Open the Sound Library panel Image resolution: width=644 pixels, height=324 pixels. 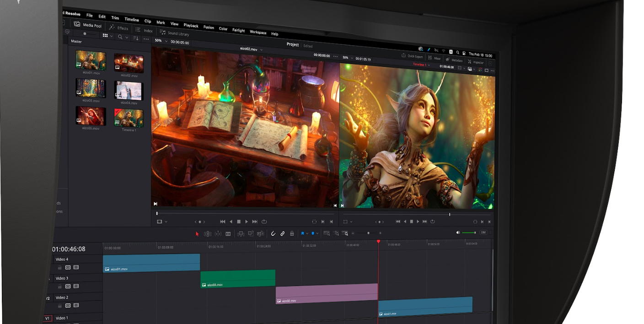[174, 33]
